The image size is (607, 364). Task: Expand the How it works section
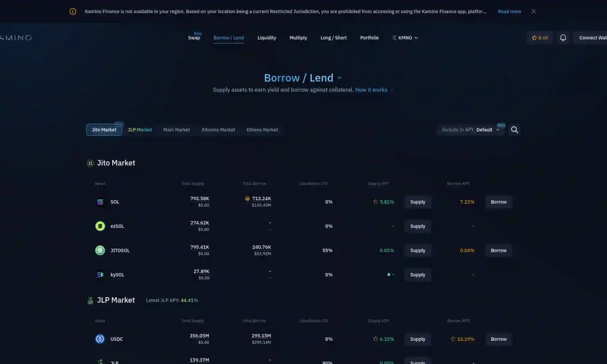tap(374, 90)
